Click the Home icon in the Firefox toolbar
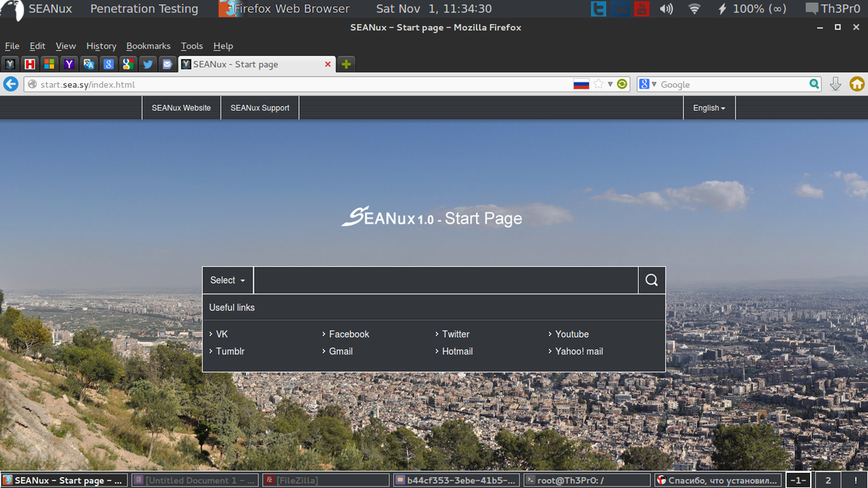 pos(856,84)
